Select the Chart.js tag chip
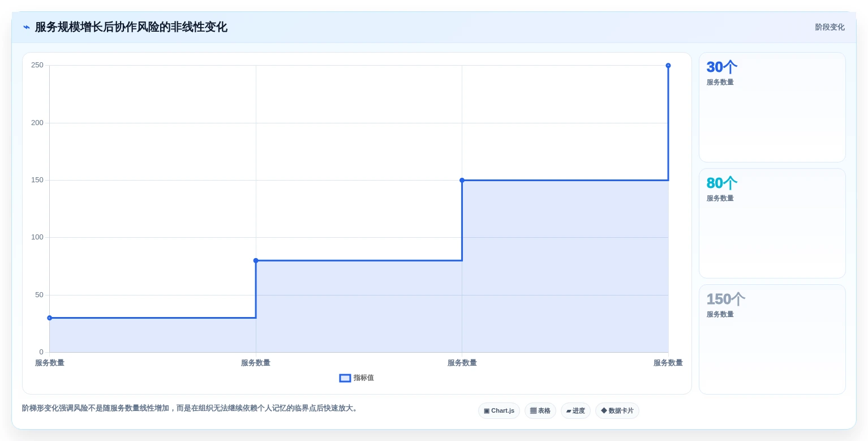 (499, 411)
